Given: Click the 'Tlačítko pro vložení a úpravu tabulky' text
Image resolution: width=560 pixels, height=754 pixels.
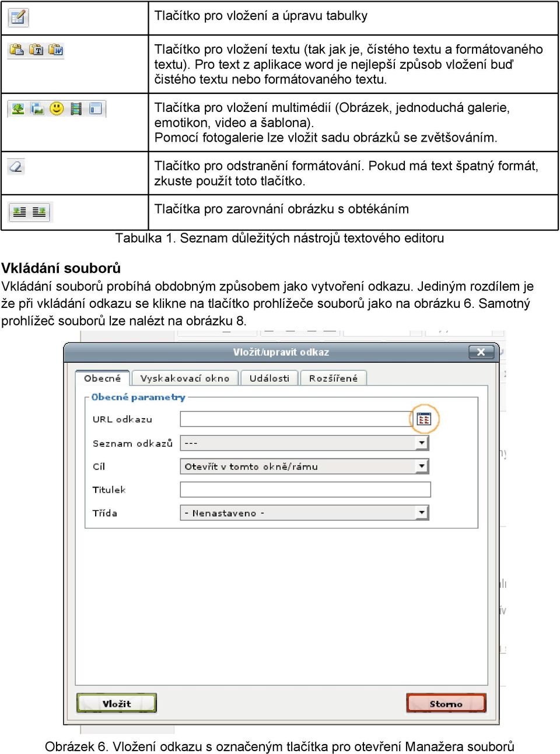Looking at the screenshot, I should pos(261,16).
